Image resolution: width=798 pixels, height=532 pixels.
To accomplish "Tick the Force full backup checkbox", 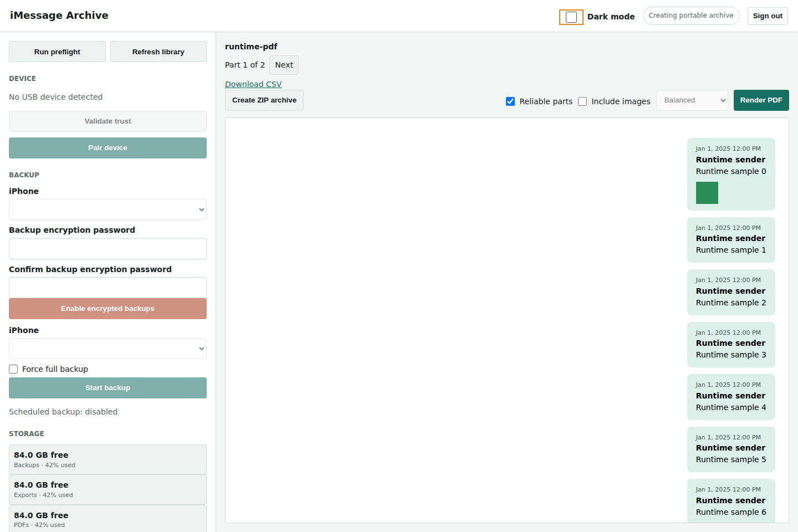I will click(13, 369).
